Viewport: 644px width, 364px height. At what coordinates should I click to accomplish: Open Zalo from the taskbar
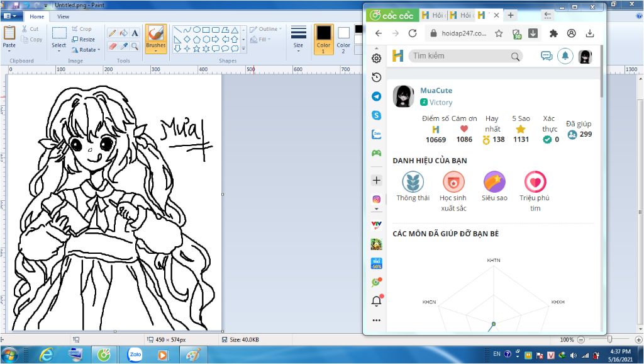tap(135, 355)
